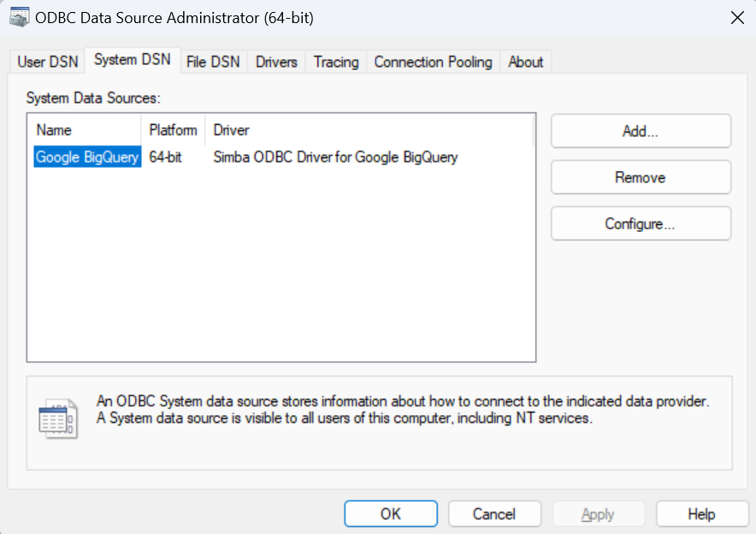
Task: Confirm with the OK button
Action: [391, 513]
